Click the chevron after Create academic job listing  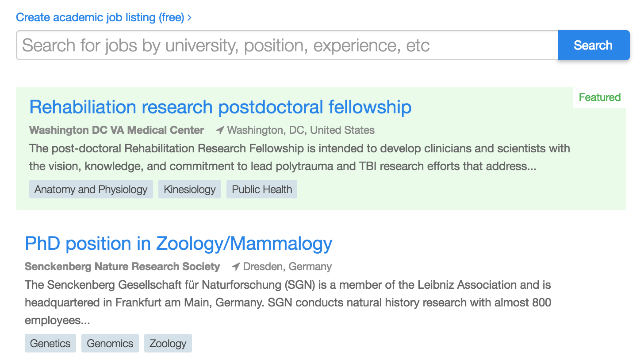189,18
